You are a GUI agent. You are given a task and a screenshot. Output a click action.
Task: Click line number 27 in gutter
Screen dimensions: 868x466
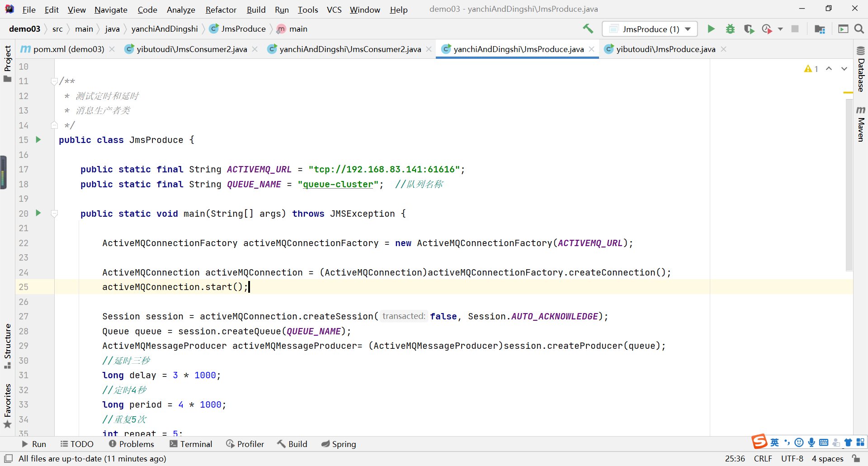(24, 316)
